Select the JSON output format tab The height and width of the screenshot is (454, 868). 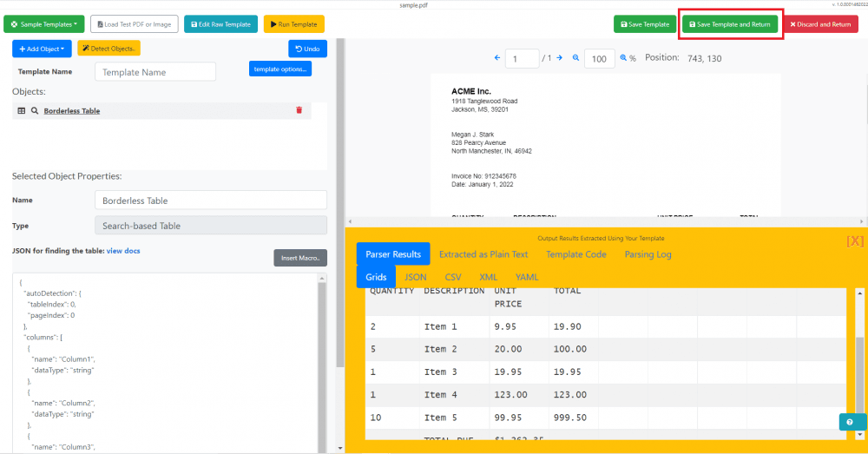click(416, 277)
